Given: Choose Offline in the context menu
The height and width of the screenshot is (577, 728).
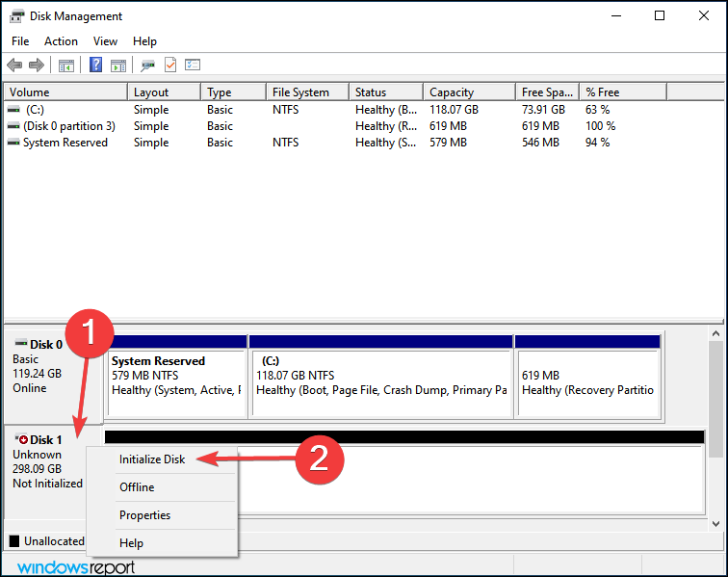Looking at the screenshot, I should 137,487.
